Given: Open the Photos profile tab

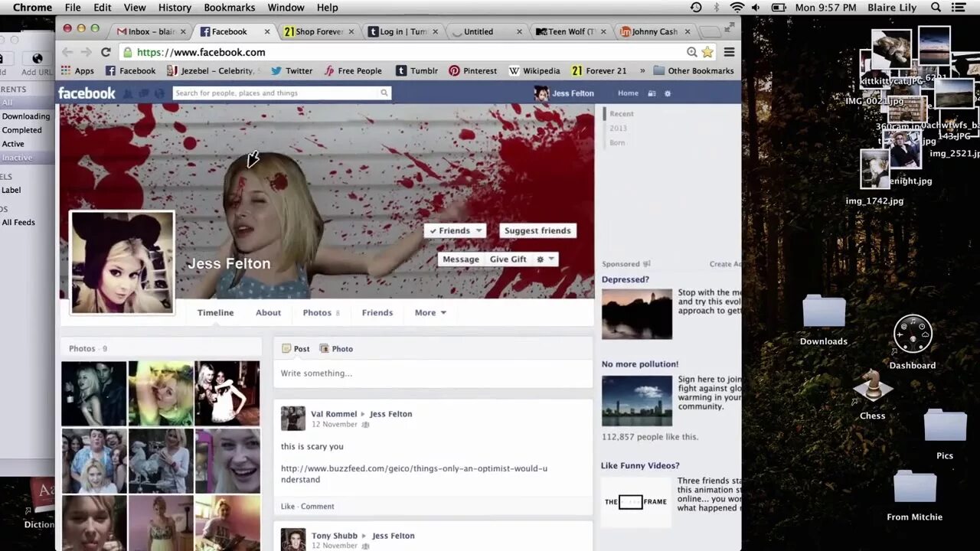Looking at the screenshot, I should coord(321,312).
